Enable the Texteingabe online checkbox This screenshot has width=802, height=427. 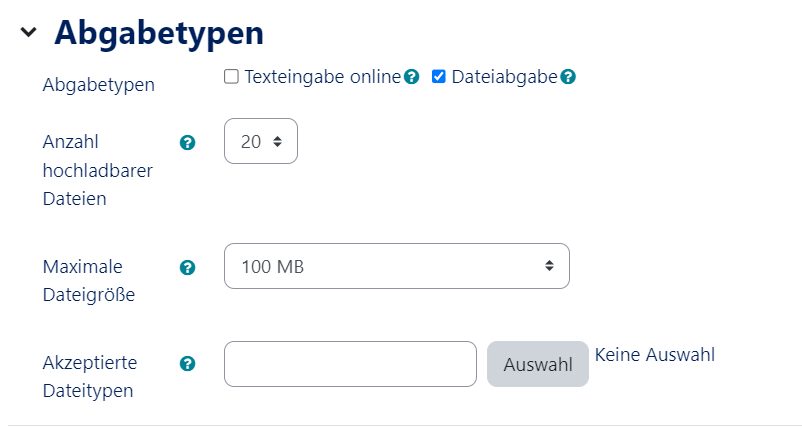[x=232, y=77]
